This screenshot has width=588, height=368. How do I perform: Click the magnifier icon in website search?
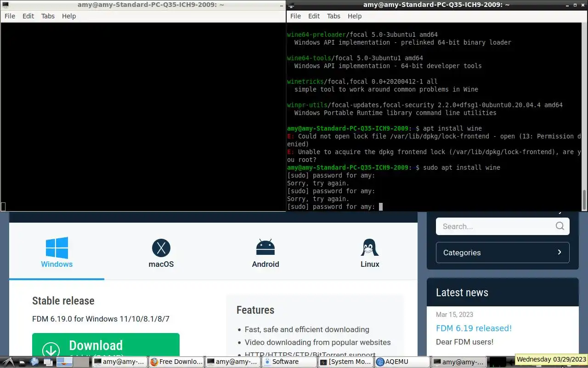[x=560, y=226]
